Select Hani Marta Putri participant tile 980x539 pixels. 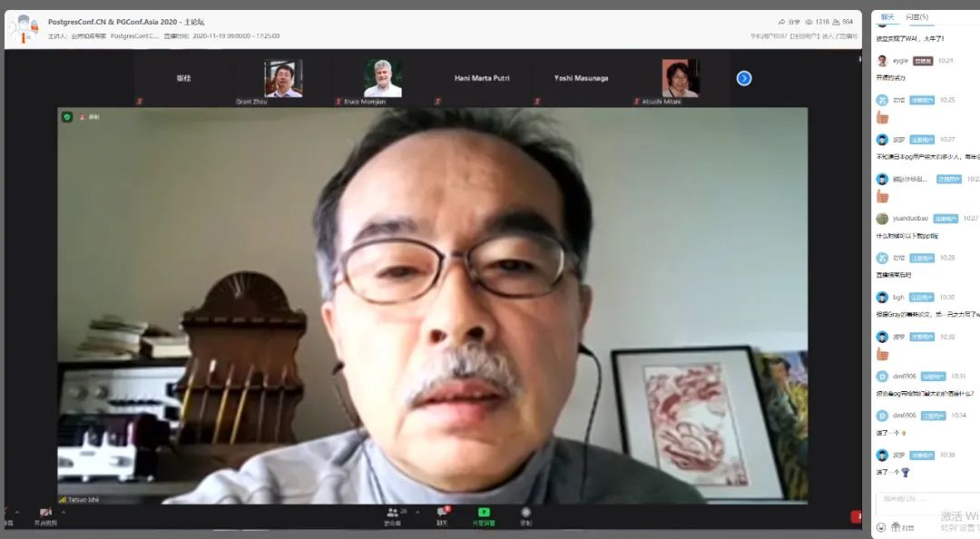(x=482, y=78)
